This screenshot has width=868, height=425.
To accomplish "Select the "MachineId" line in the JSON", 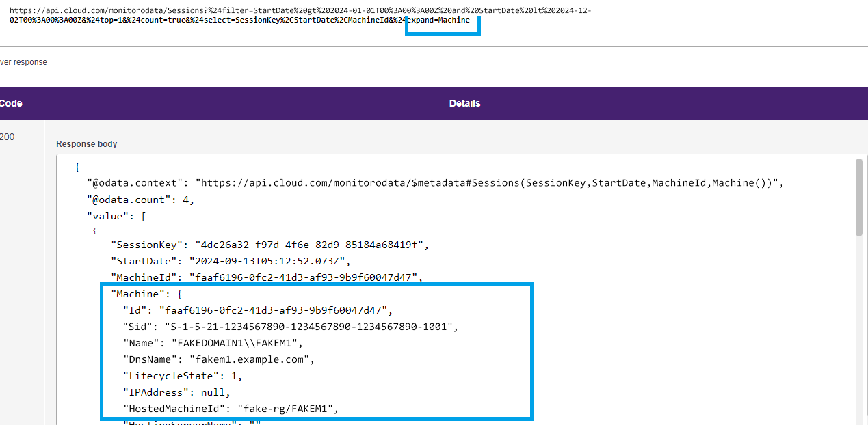I will (x=267, y=277).
